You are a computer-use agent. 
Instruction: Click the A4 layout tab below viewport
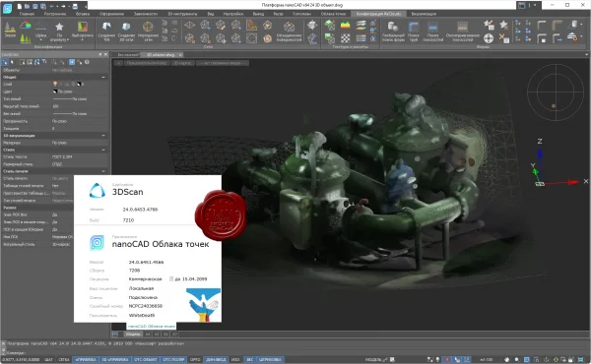(x=148, y=334)
